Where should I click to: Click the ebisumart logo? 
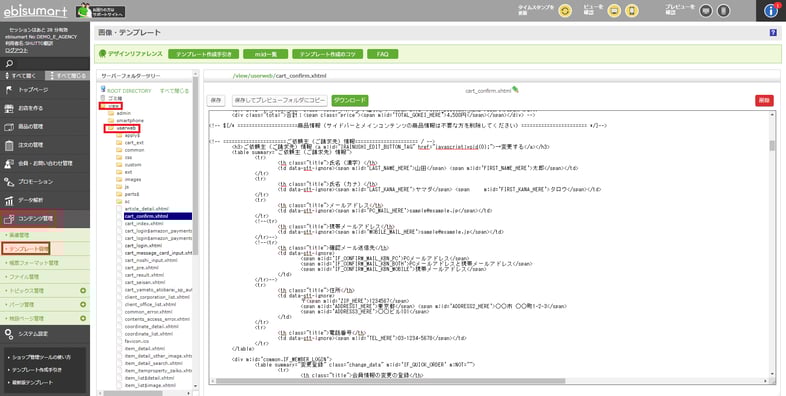[x=35, y=11]
